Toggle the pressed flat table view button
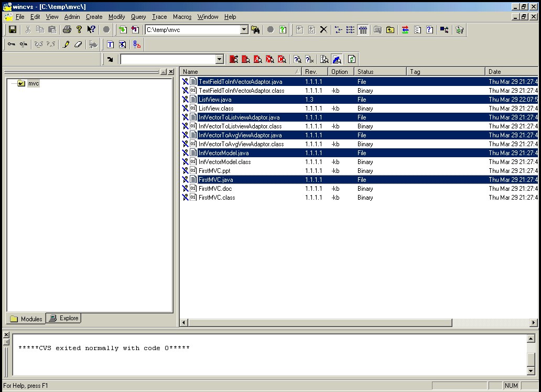Viewport: 541px width, 392px height. pyautogui.click(x=363, y=30)
